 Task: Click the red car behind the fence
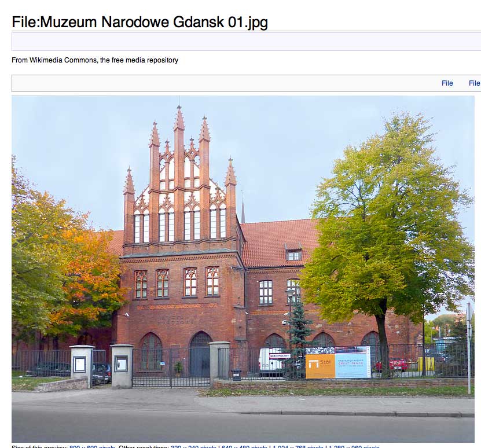tap(393, 364)
